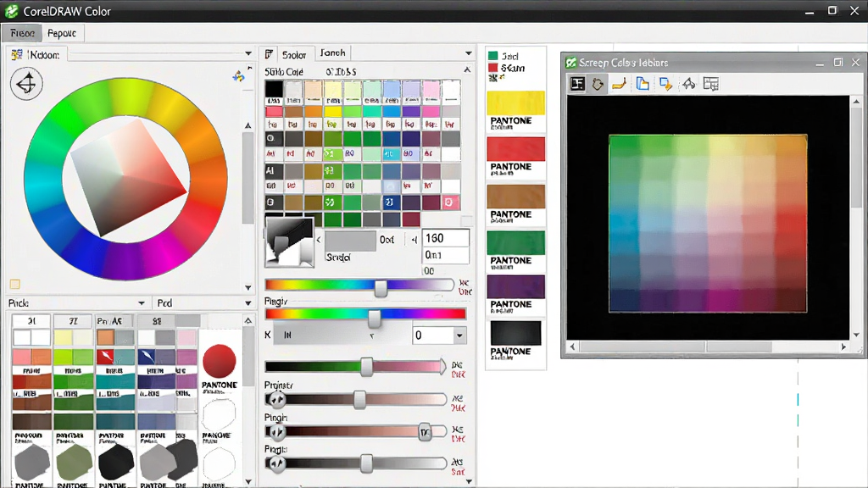Image resolution: width=868 pixels, height=488 pixels.
Task: Click the blue square with yellow arrow icon
Action: click(665, 84)
